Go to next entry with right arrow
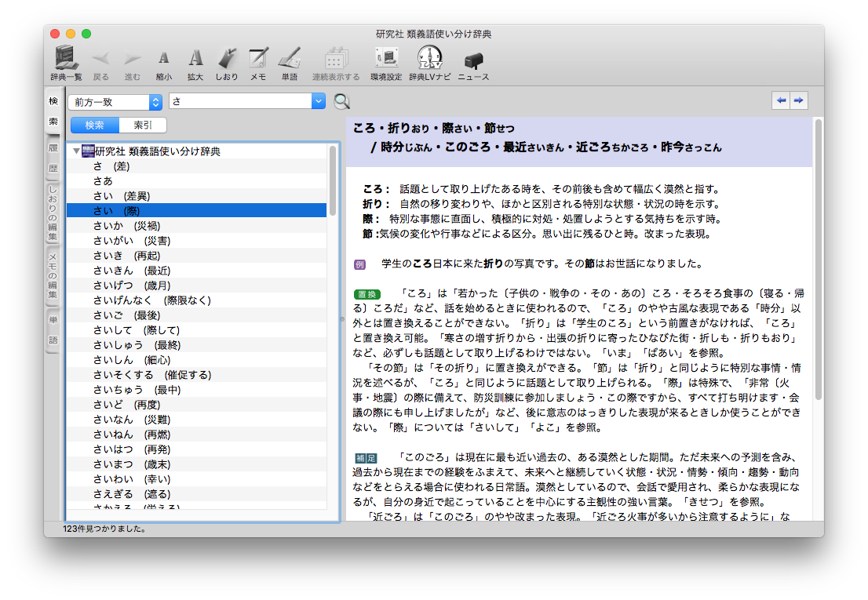The height and width of the screenshot is (600, 868). tap(799, 100)
